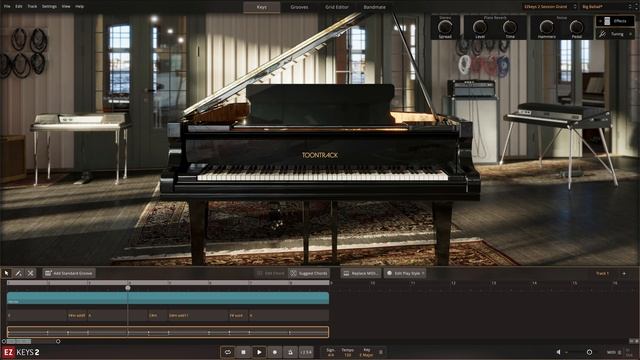
Task: Switch to the Keys tab
Action: point(262,7)
